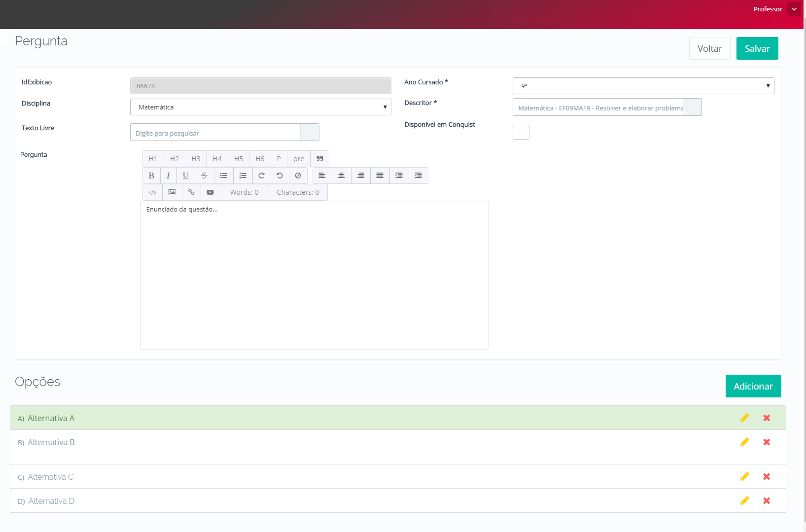806x532 pixels.
Task: Check the Disponível em Conquist checkbox
Action: 521,132
